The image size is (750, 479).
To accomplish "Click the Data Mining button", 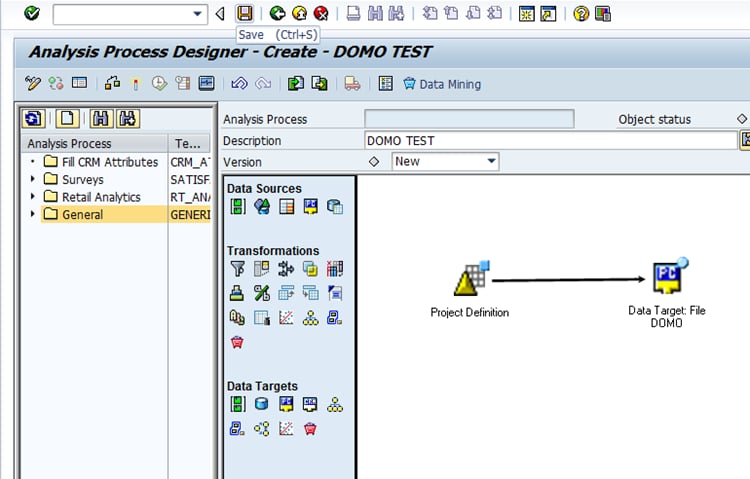I will [x=442, y=84].
